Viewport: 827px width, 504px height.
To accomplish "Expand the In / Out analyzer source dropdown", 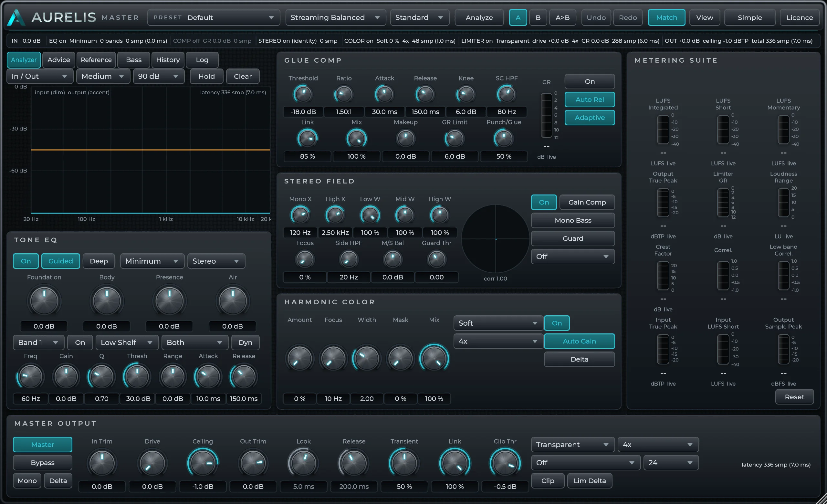I will click(x=40, y=76).
